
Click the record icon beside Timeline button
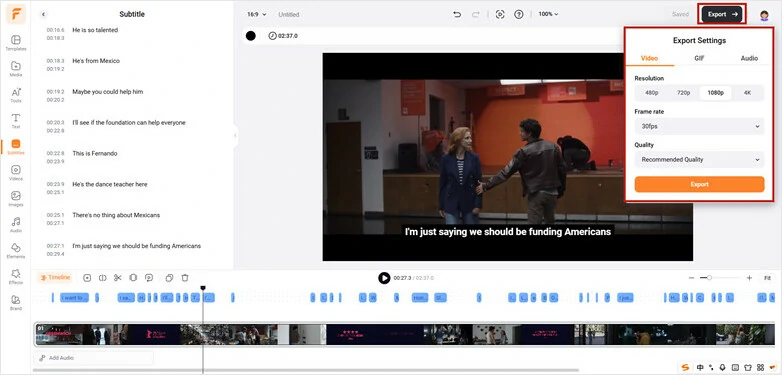pyautogui.click(x=87, y=278)
